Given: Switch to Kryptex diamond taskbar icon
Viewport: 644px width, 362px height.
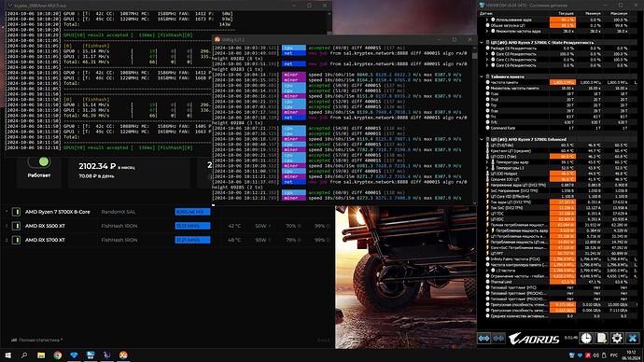Looking at the screenshot, I should tap(74, 355).
